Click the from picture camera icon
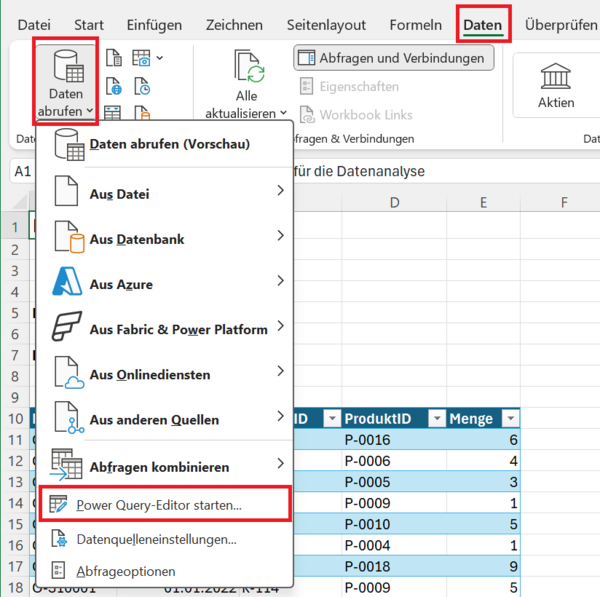600x597 pixels. 141,60
